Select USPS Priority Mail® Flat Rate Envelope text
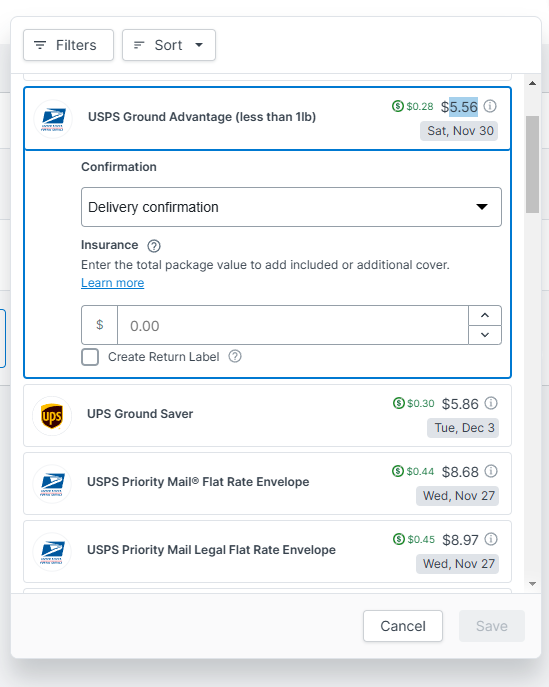This screenshot has width=549, height=687. tap(198, 482)
